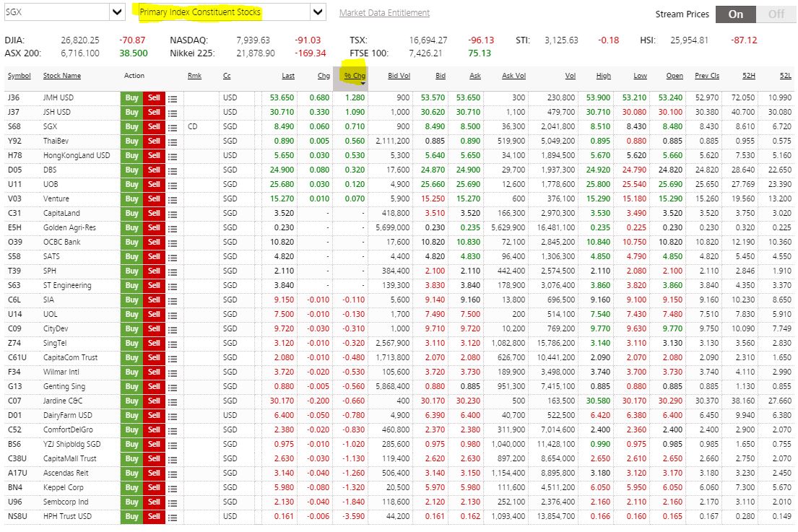Sort table by Bid Vol column

pyautogui.click(x=399, y=76)
